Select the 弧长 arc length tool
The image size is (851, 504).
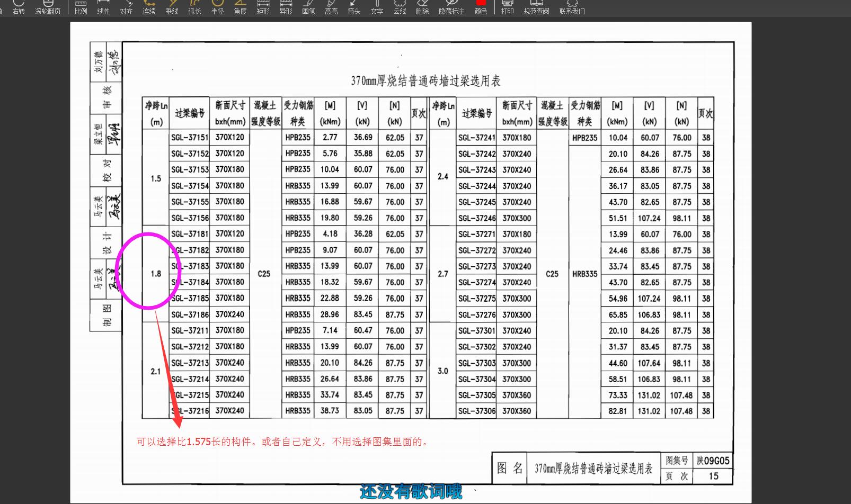coord(194,7)
